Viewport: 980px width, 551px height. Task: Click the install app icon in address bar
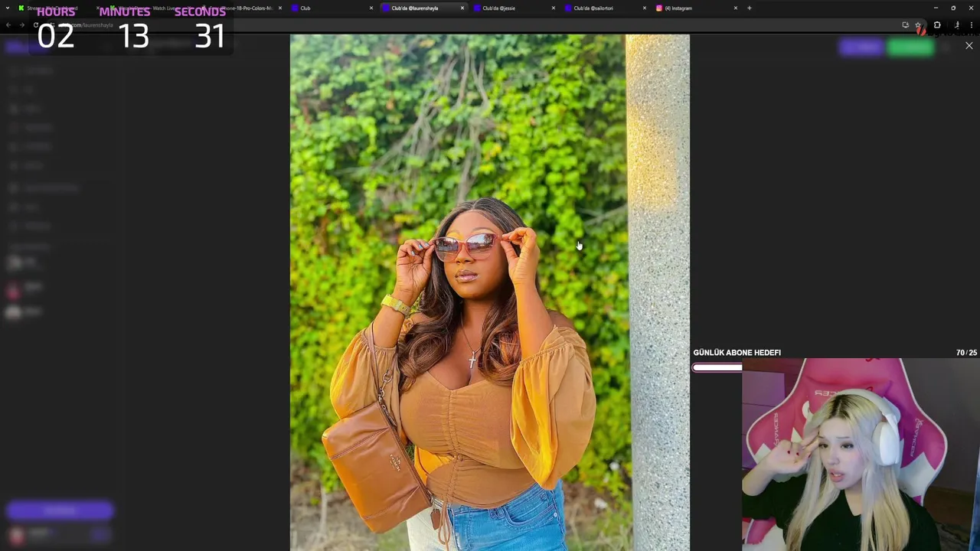(906, 25)
